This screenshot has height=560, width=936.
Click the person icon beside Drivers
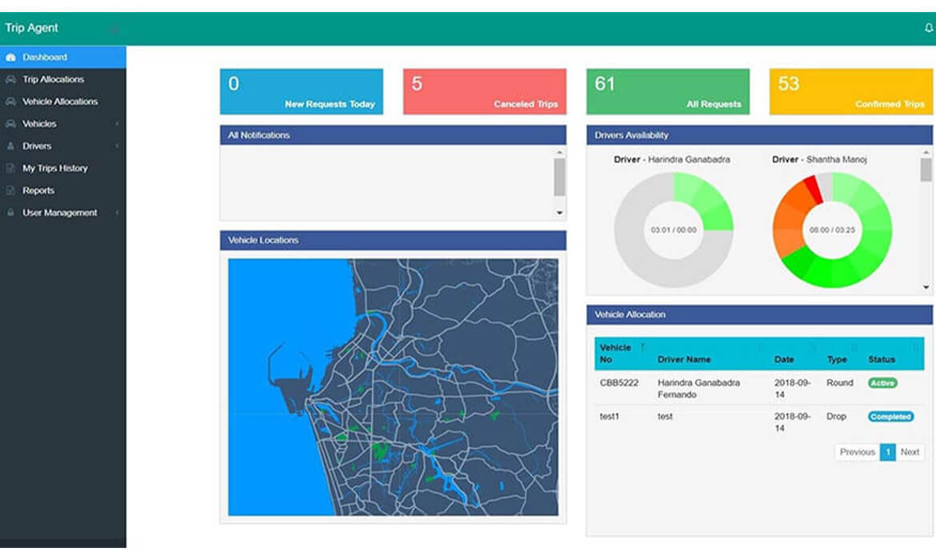(10, 146)
